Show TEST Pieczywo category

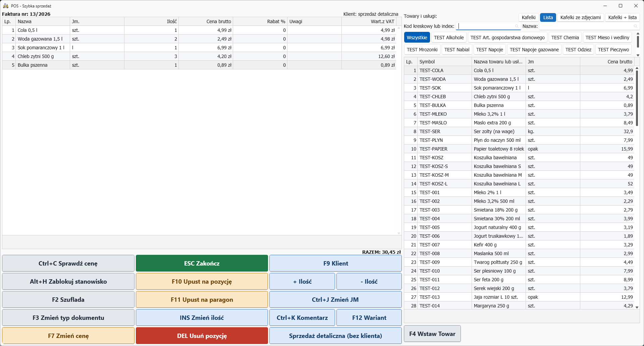coord(613,50)
